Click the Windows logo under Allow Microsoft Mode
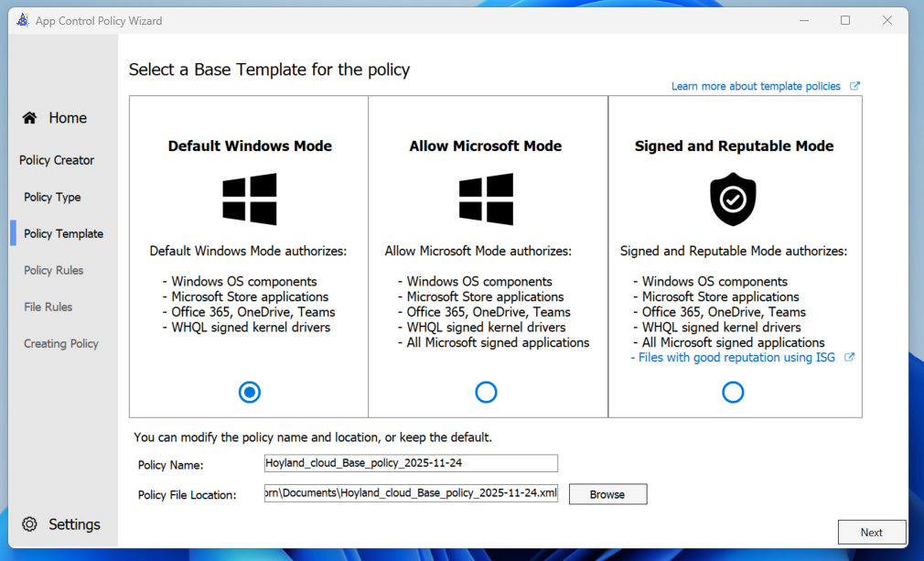The image size is (924, 561). [486, 199]
